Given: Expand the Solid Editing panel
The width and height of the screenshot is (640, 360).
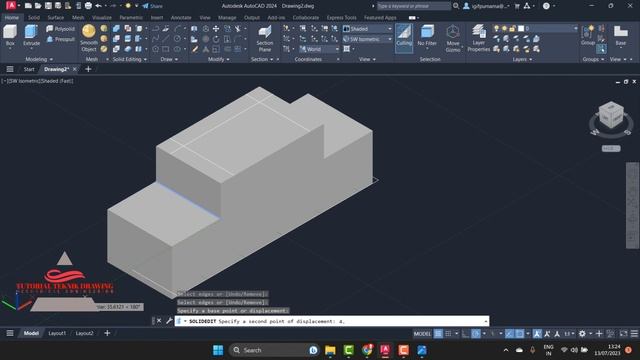Looking at the screenshot, I should point(129,59).
